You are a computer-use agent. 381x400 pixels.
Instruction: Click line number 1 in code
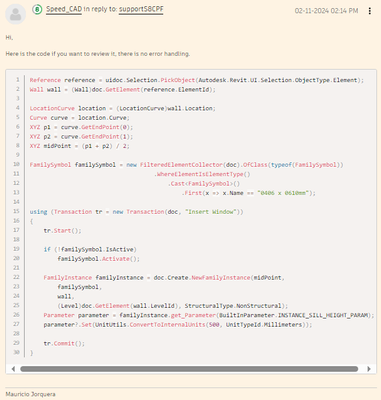18,80
